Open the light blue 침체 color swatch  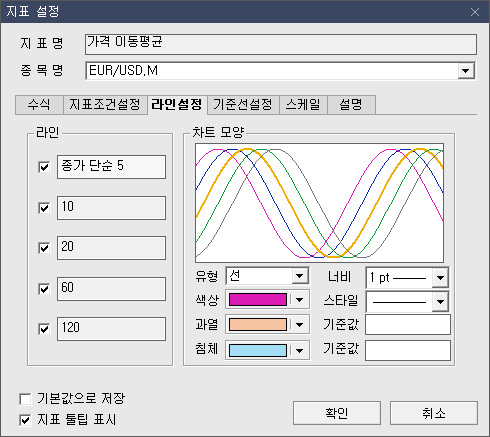click(x=258, y=350)
